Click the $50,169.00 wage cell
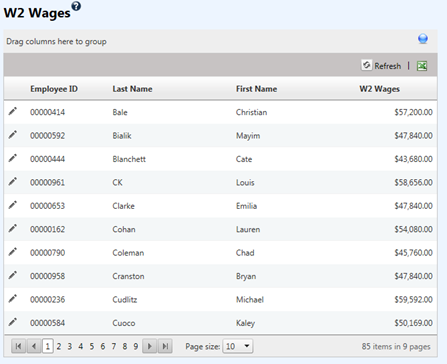Image resolution: width=447 pixels, height=364 pixels. [413, 323]
